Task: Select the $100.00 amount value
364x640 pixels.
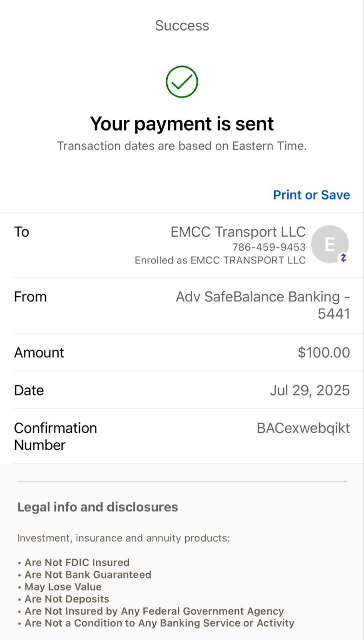Action: (x=324, y=352)
